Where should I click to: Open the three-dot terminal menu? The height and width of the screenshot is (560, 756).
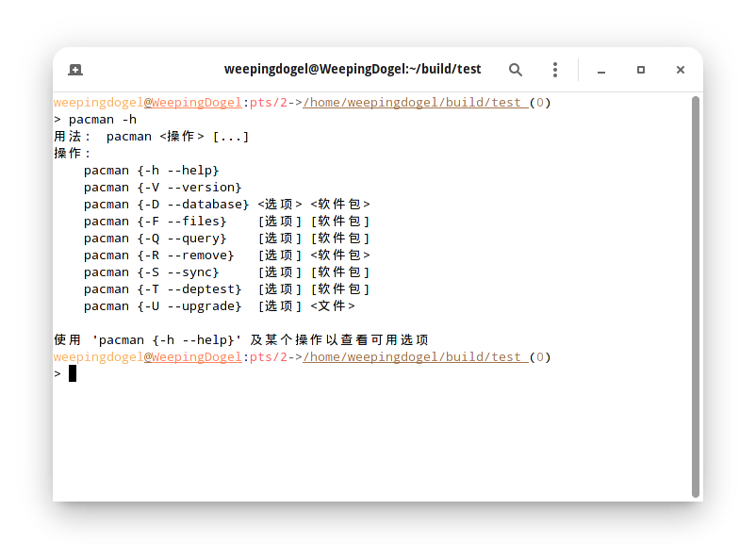555,70
